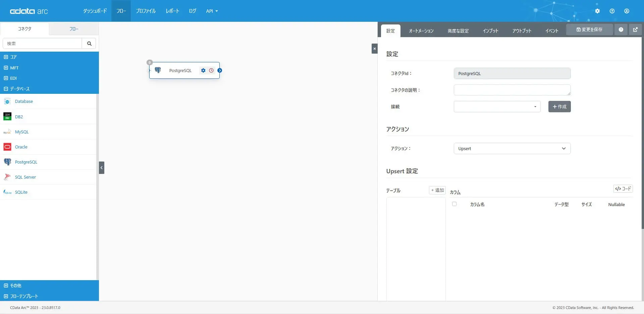Collapse the データベース category
This screenshot has height=314, width=644.
[x=6, y=89]
